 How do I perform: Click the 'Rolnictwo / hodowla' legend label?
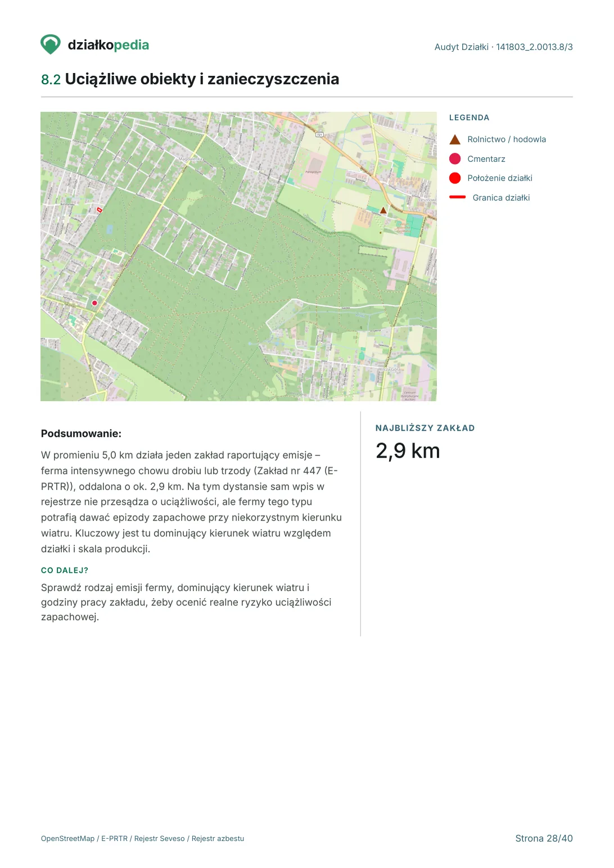pyautogui.click(x=507, y=139)
